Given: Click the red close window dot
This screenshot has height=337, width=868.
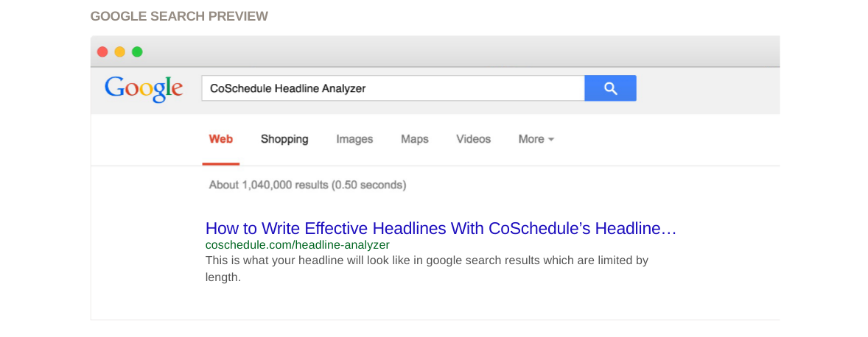Looking at the screenshot, I should (102, 52).
